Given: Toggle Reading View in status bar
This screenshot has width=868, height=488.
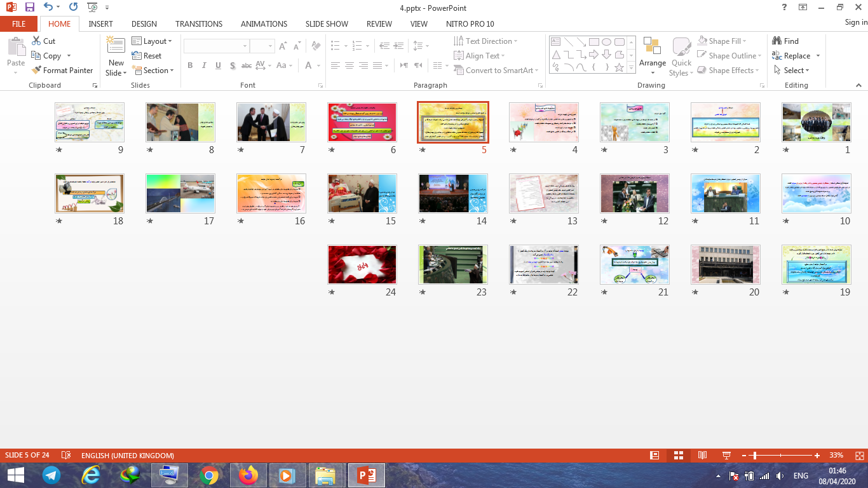Looking at the screenshot, I should tap(702, 456).
